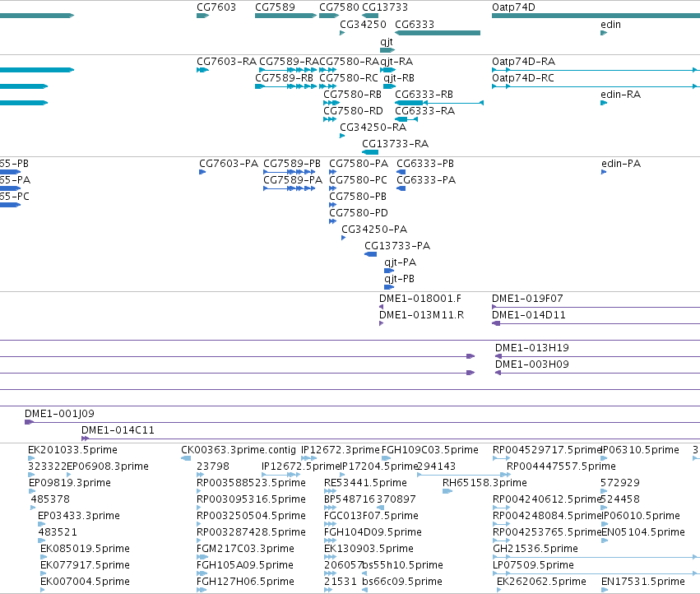Click clone DME1-013M11.R
Screen dimensions: 700x594
click(421, 315)
